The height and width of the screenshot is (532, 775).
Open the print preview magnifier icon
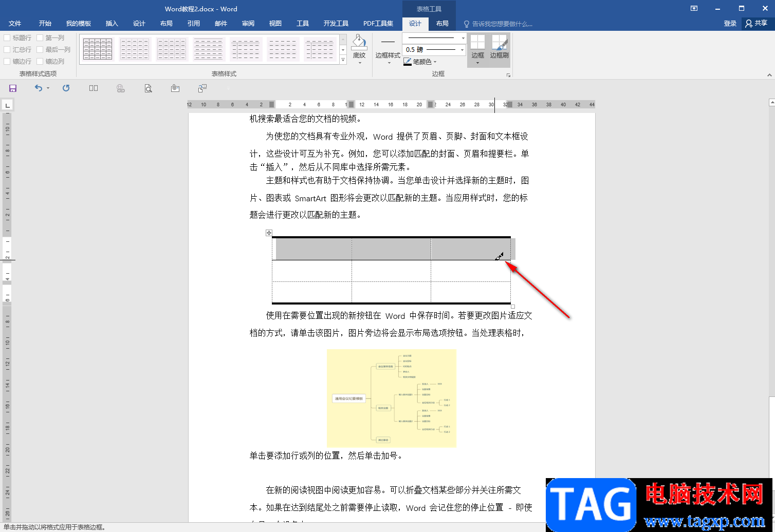[x=148, y=88]
